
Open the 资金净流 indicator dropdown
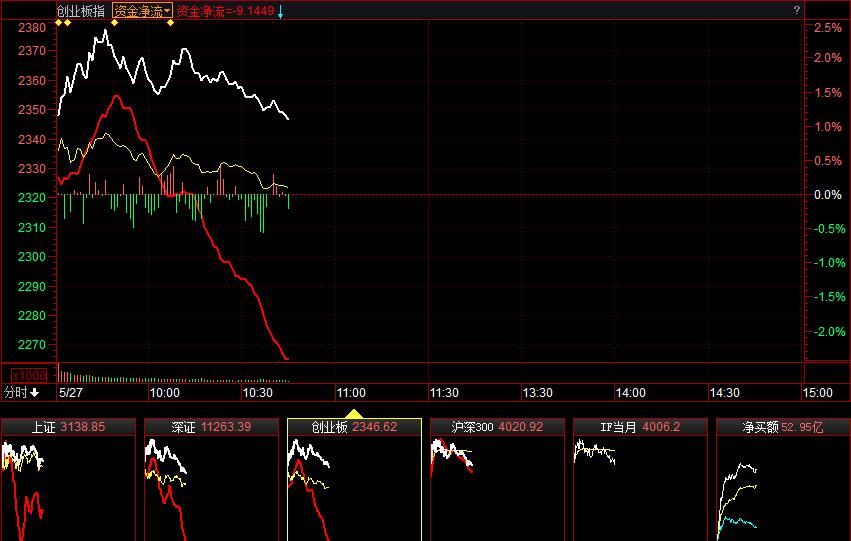click(141, 11)
